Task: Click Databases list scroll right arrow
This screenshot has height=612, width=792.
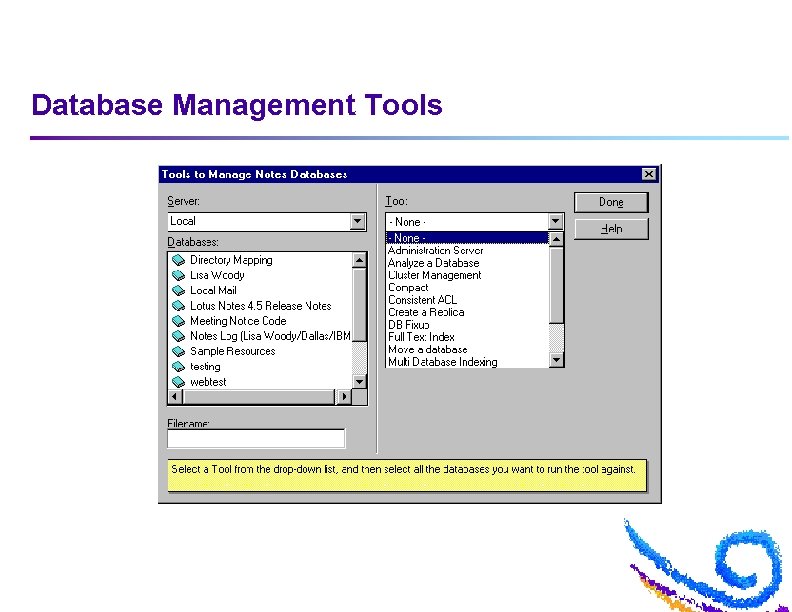Action: pos(343,396)
